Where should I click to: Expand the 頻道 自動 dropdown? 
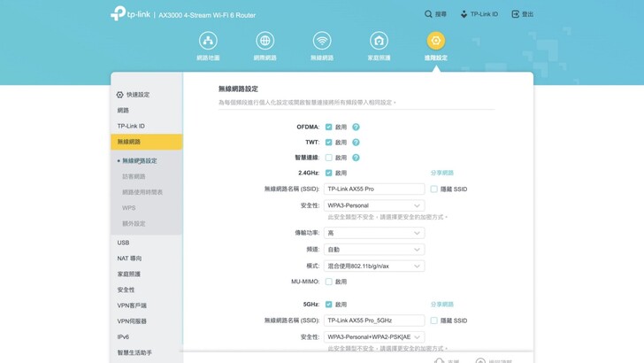click(374, 250)
